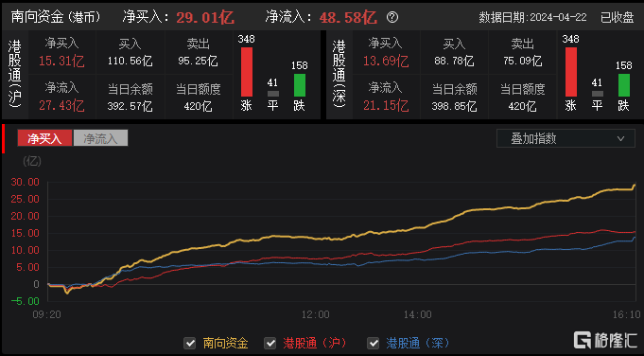Uncheck the 南向资金 legend checkbox

coord(189,343)
